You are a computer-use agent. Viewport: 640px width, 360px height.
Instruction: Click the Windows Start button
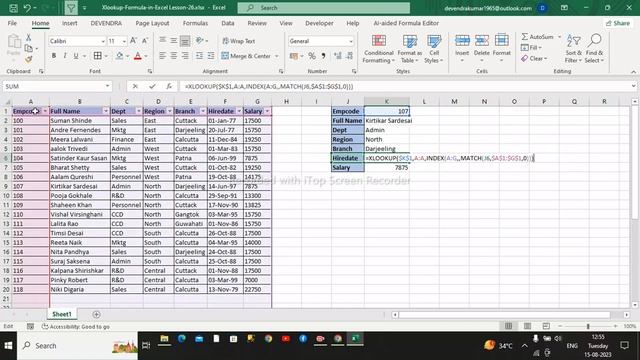[8, 346]
